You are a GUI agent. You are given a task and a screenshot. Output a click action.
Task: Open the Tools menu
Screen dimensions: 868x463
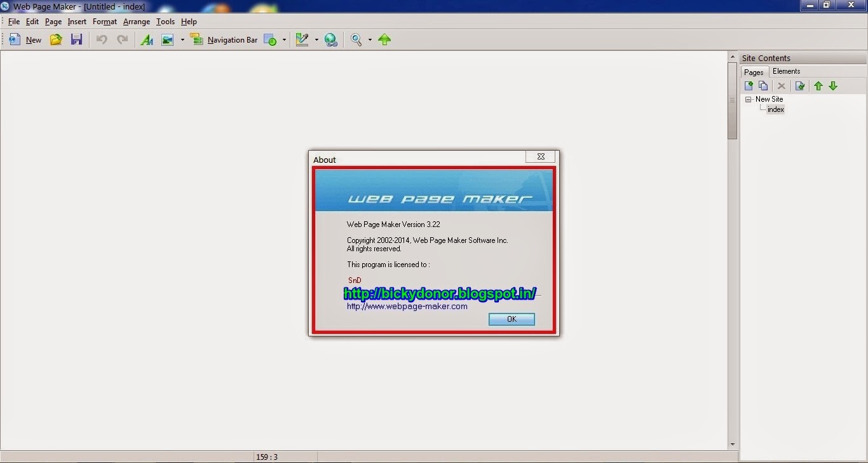(x=165, y=22)
